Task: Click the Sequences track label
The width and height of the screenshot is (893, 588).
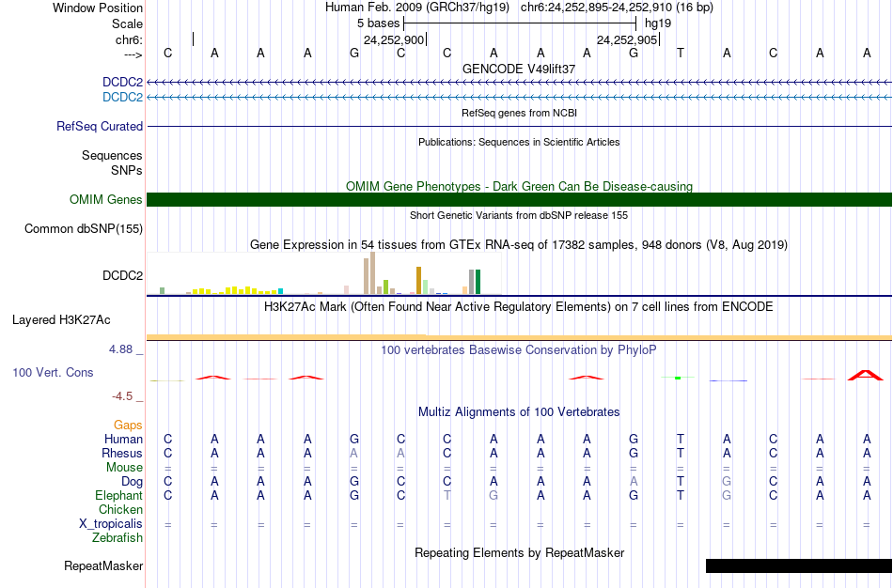Action: [x=112, y=155]
